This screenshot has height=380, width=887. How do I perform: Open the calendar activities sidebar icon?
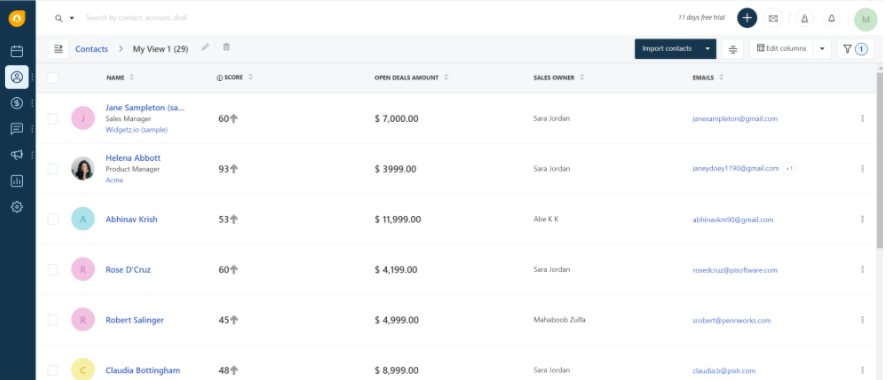click(17, 51)
